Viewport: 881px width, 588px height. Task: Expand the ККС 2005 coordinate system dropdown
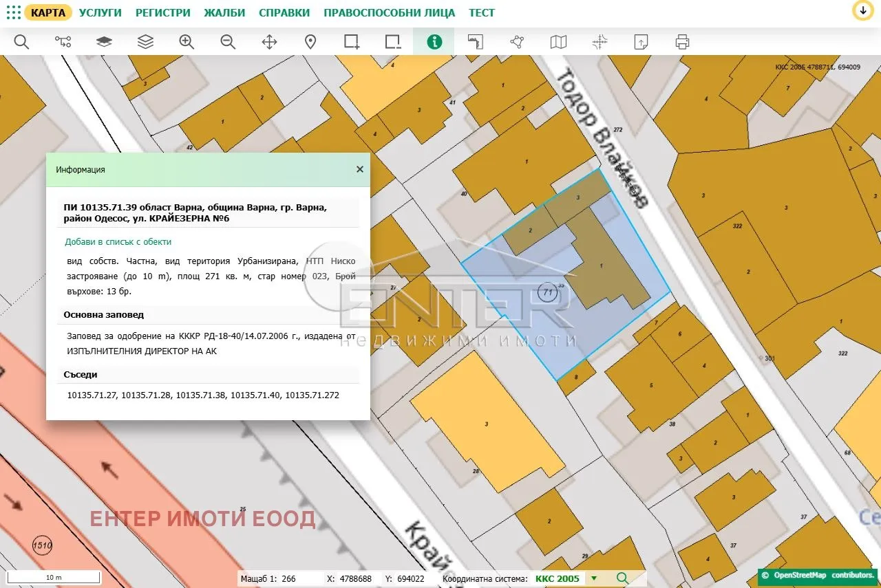(x=594, y=578)
